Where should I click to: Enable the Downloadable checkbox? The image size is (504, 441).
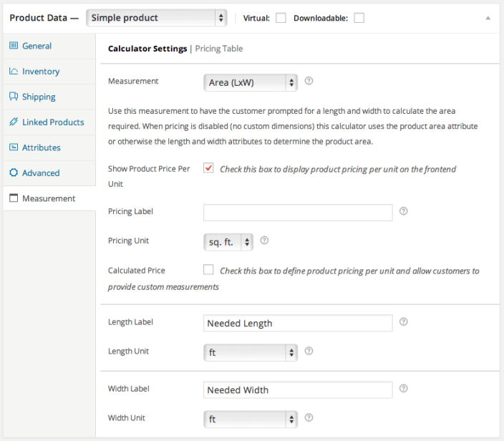pos(359,18)
